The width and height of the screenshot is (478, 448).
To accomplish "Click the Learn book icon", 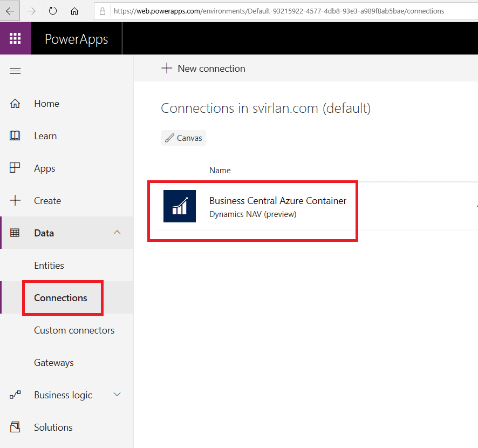I will (15, 135).
